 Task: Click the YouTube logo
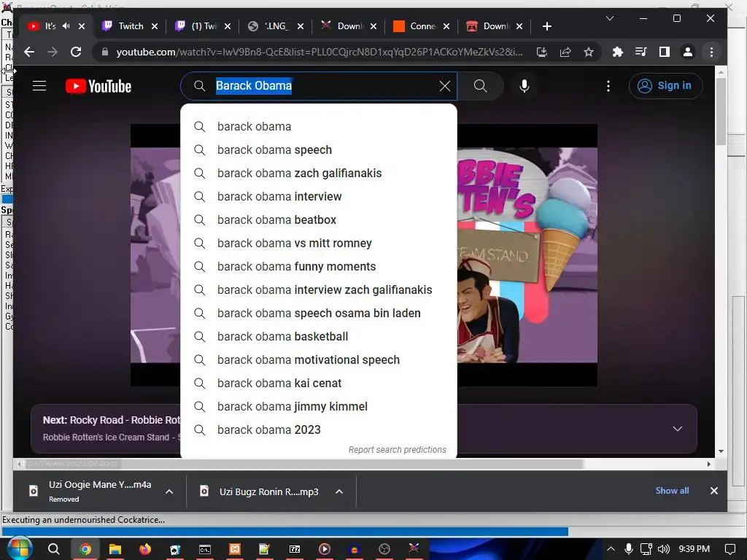point(98,86)
